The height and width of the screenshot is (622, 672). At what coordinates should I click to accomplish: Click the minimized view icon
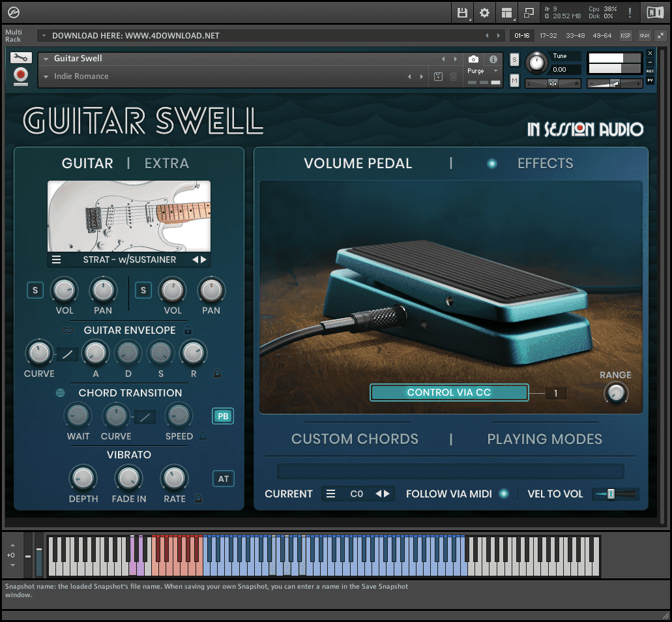coord(529,13)
